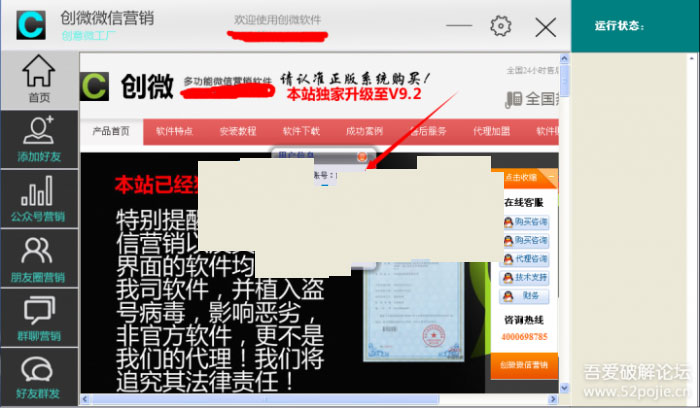This screenshot has width=700, height=408.
Task: Minimize the 创微微信营销 window
Action: tap(458, 25)
